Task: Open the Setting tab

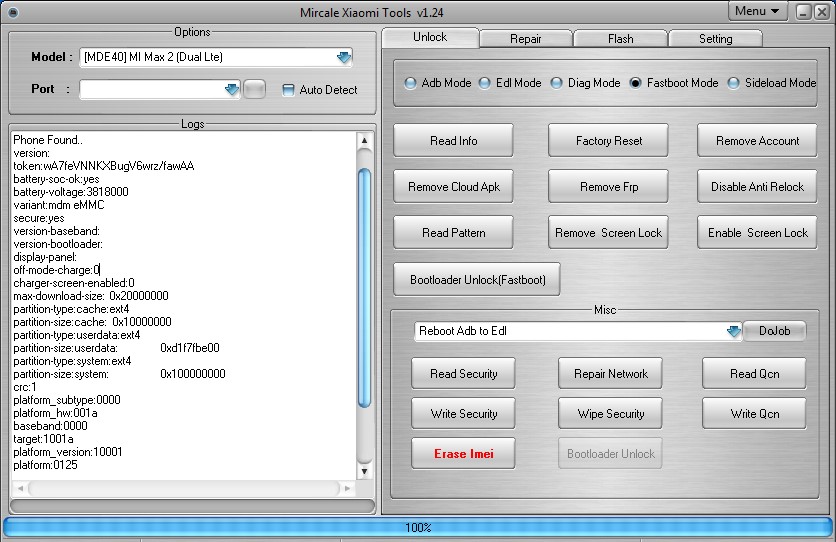Action: (x=716, y=39)
